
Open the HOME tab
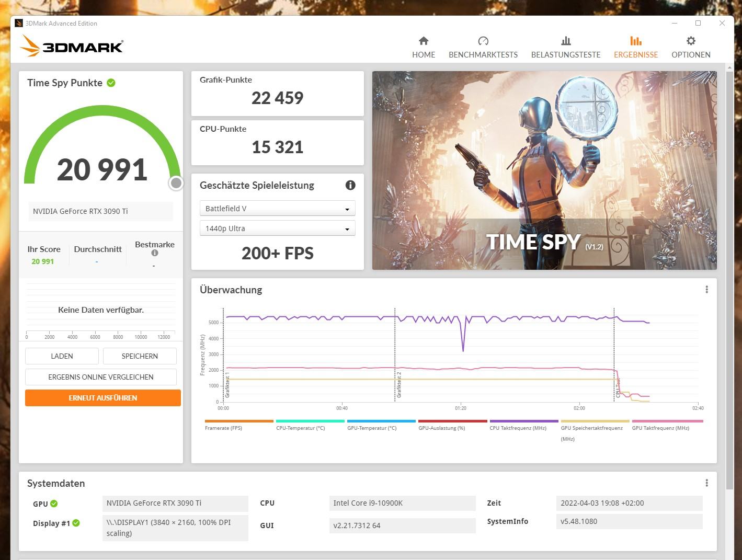[424, 47]
